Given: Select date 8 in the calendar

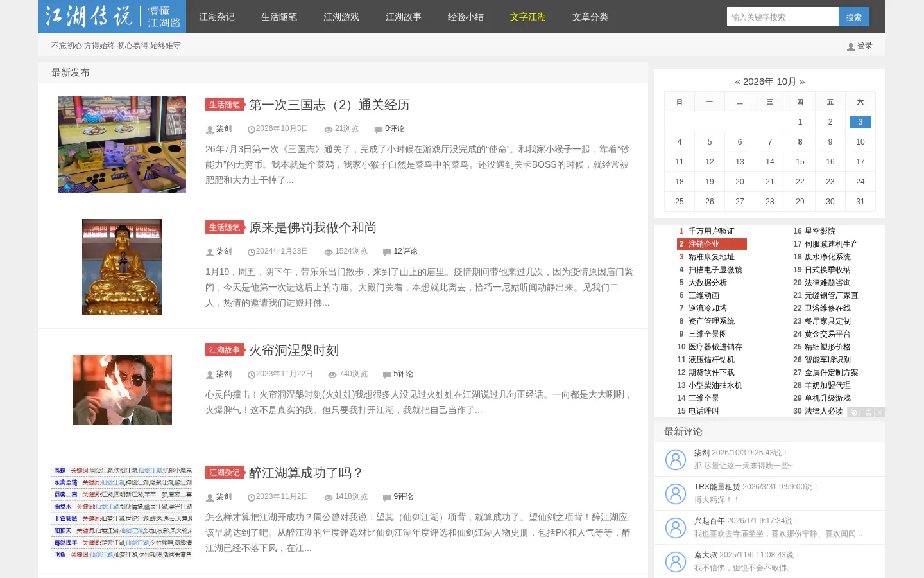Looking at the screenshot, I should point(800,142).
